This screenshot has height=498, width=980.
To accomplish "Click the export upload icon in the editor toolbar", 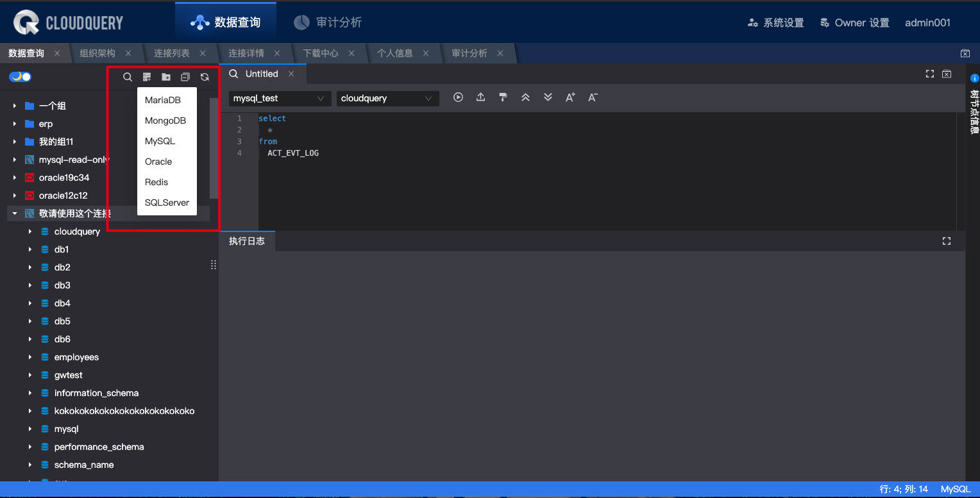I will (x=480, y=97).
